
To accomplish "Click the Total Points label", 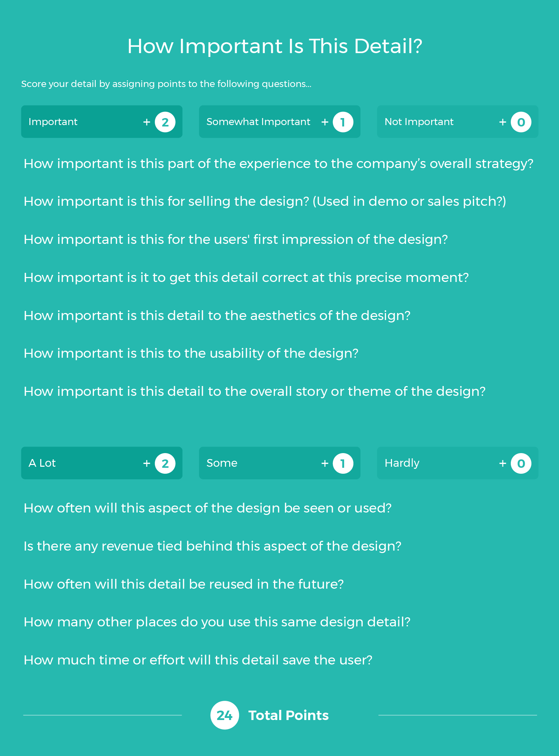I will pos(289,715).
